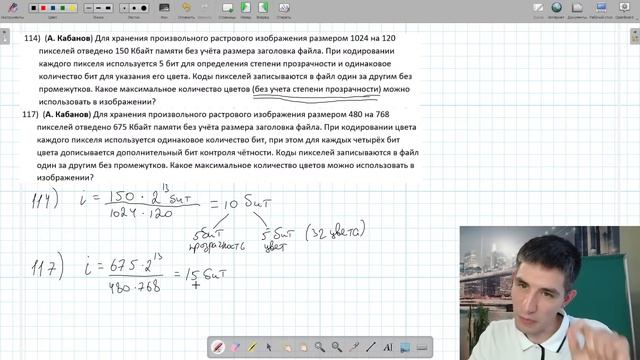640x360 pixels.
Task: Open the OpenBoard menu icon
Action: coord(624,8)
